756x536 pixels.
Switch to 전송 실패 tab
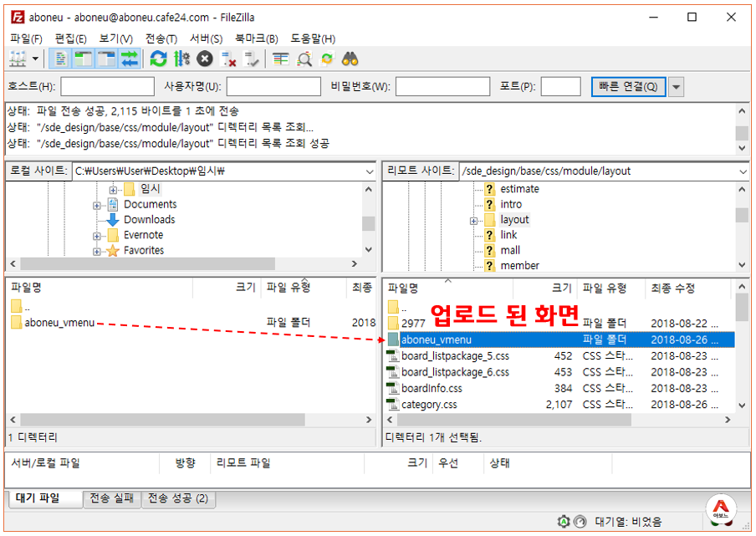[112, 498]
